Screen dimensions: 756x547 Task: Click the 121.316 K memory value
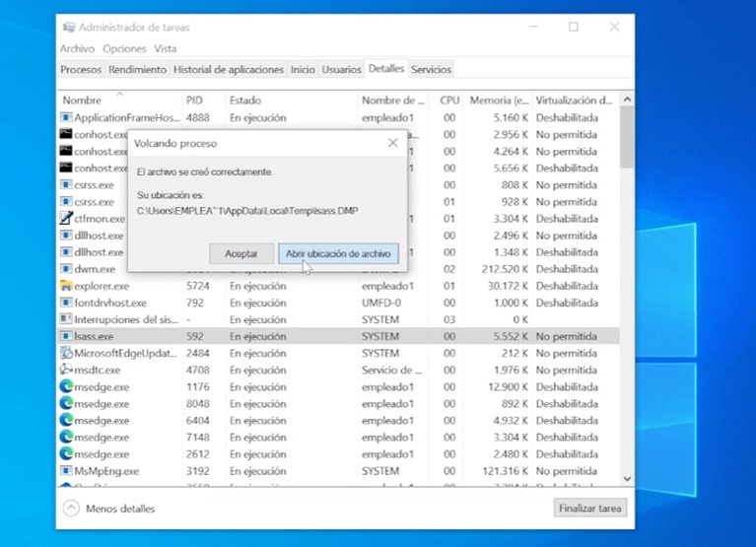tap(505, 471)
